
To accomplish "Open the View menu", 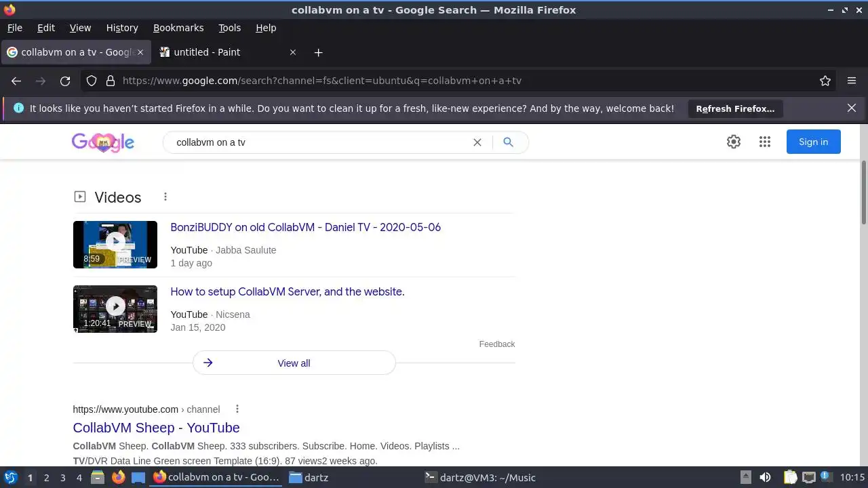I will coord(80,28).
